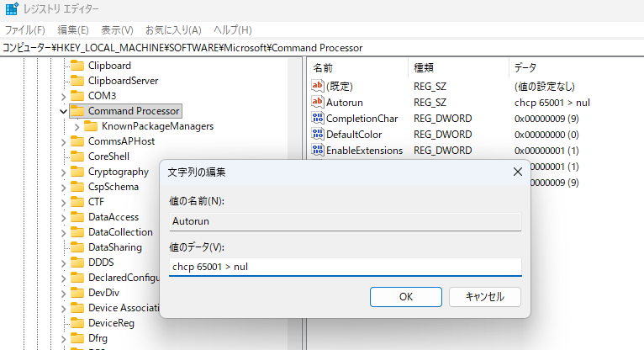This screenshot has width=644, height=350.
Task: Click the キャンセル button
Action: click(x=484, y=296)
